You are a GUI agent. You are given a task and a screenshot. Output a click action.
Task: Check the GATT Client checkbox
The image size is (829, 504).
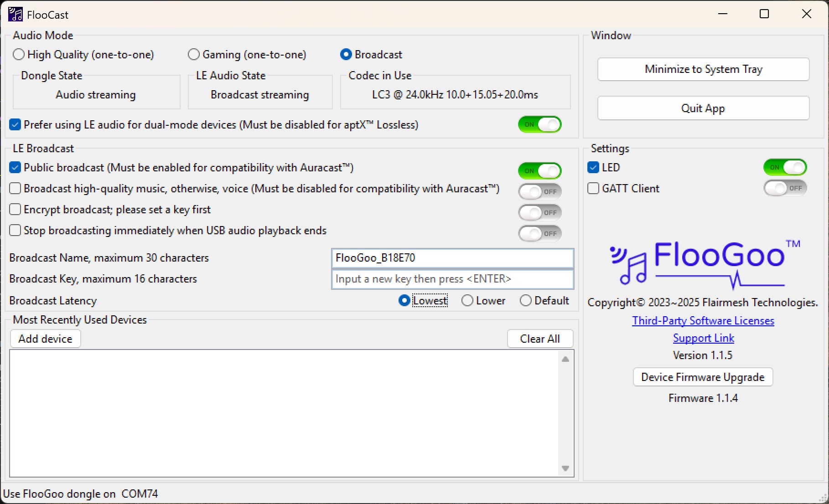(x=593, y=189)
